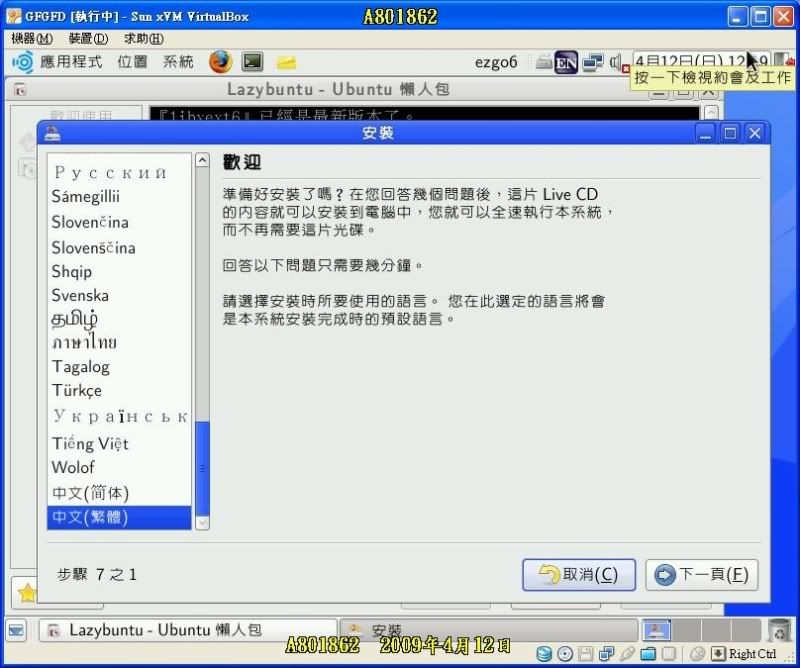Choose Slovenčina as install language
Screen dimensions: 800x668
tap(119, 222)
